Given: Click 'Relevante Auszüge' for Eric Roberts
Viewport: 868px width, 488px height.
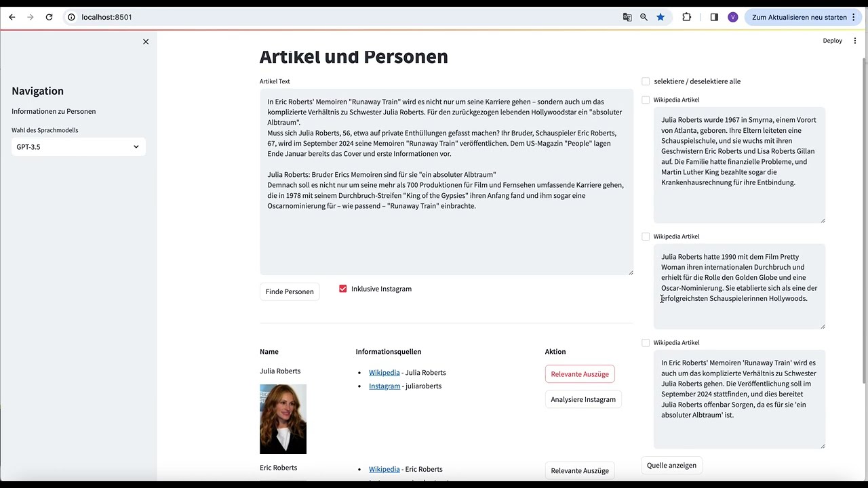Looking at the screenshot, I should pos(580,470).
